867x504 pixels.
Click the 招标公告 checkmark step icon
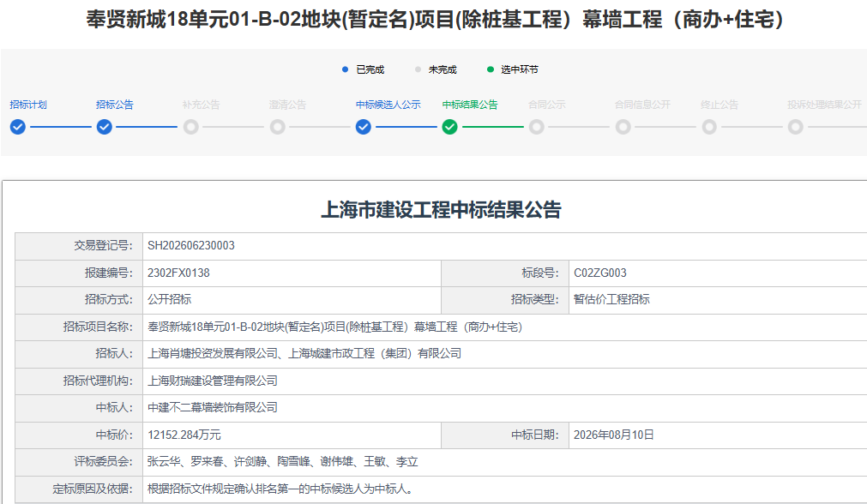tap(104, 127)
